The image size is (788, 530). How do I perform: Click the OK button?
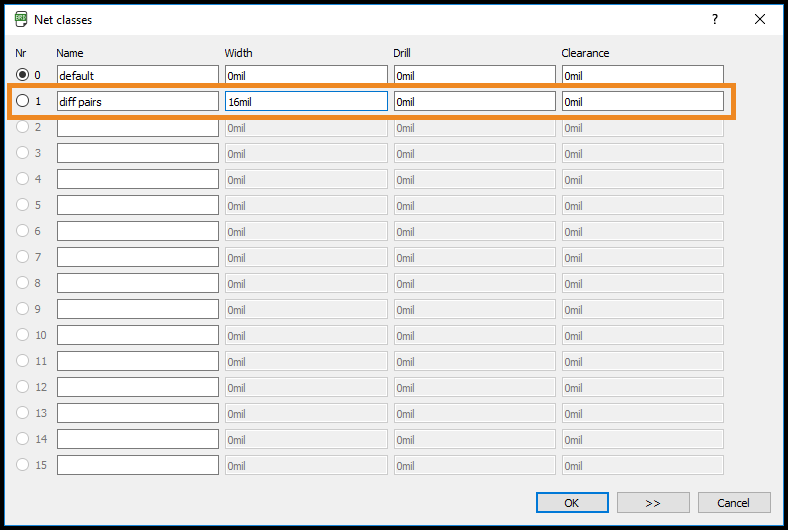pyautogui.click(x=571, y=502)
